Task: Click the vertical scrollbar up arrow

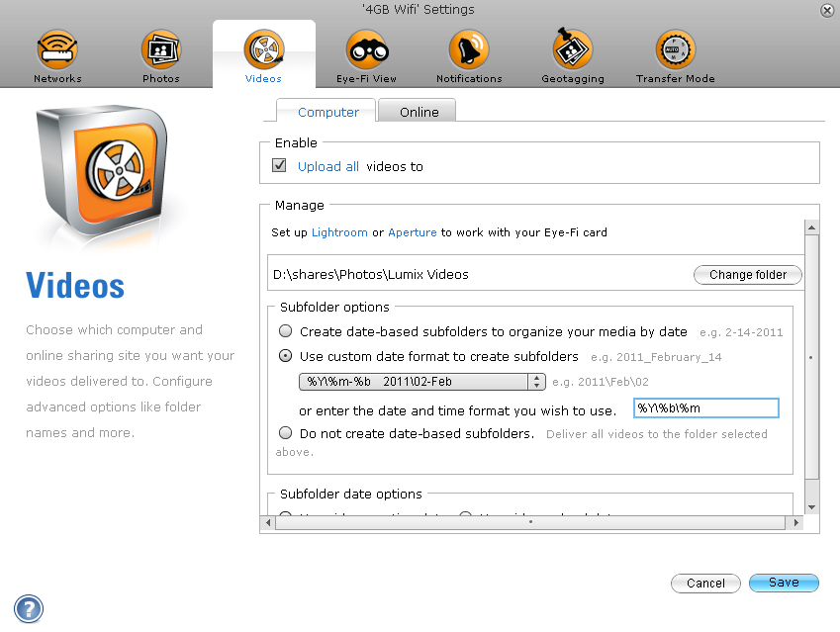Action: (x=811, y=227)
